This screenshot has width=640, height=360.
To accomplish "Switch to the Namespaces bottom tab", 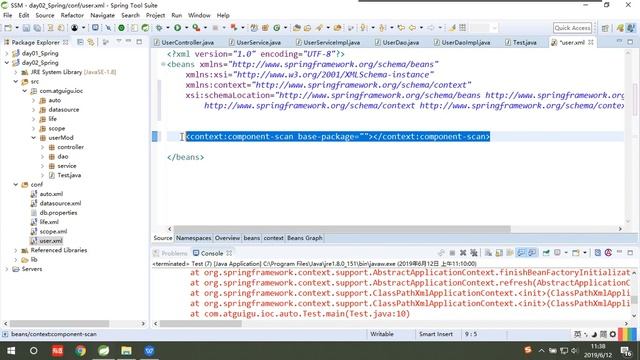I will [193, 238].
